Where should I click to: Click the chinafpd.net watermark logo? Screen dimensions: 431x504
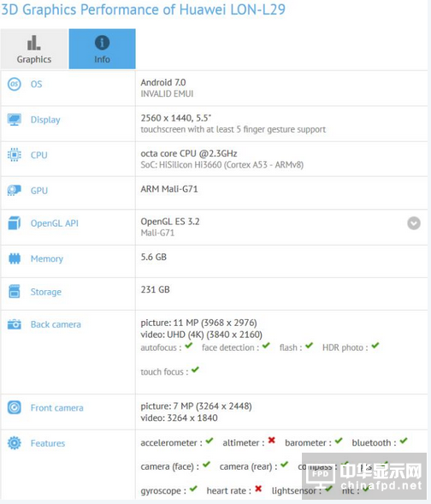pos(364,477)
